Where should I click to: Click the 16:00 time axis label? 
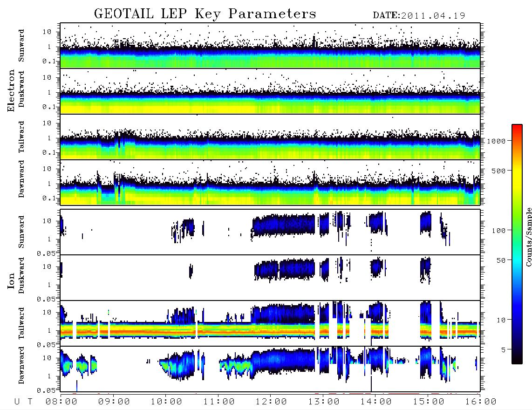481,402
